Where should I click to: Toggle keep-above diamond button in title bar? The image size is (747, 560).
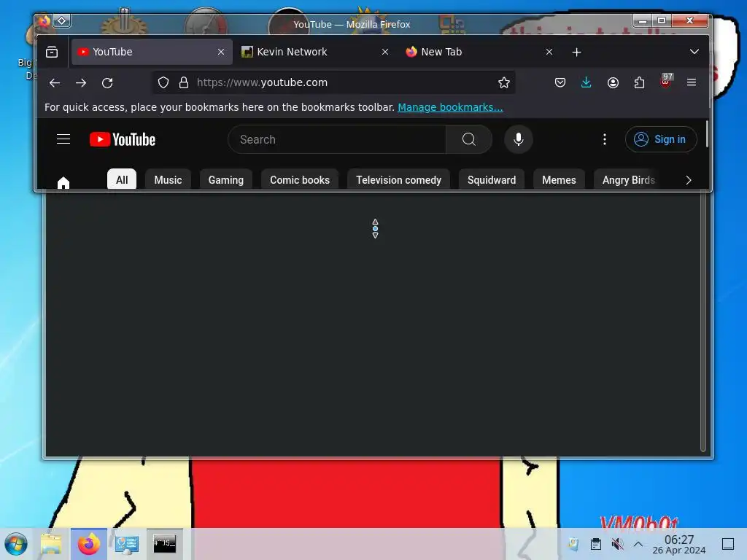[62, 21]
